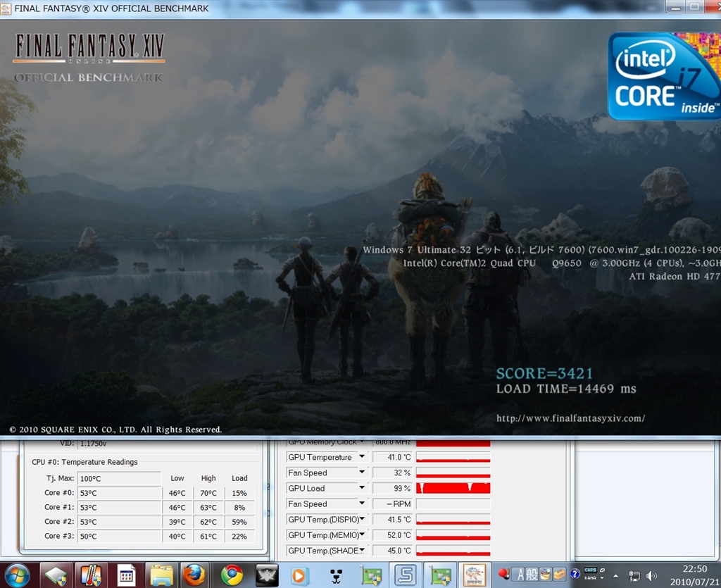Show hidden system tray icons arrow

pyautogui.click(x=615, y=575)
